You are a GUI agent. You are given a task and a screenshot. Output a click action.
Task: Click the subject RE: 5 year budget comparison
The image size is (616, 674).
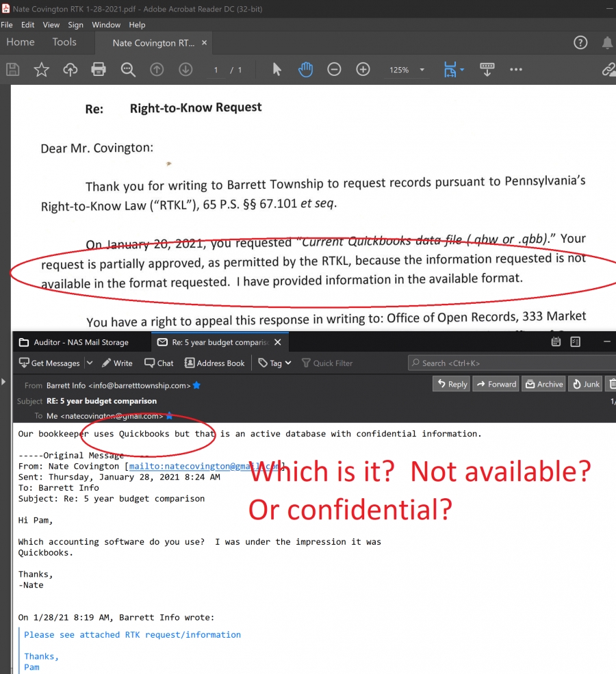(101, 401)
